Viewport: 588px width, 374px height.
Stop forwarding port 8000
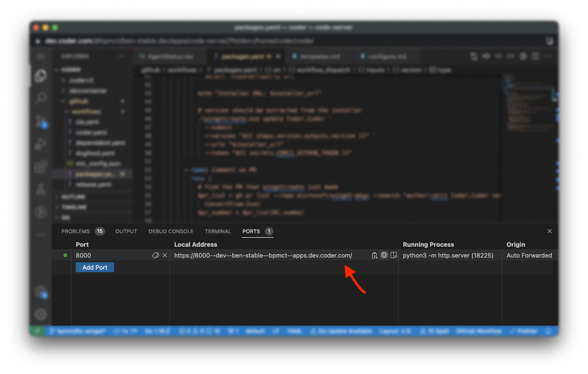click(x=165, y=255)
